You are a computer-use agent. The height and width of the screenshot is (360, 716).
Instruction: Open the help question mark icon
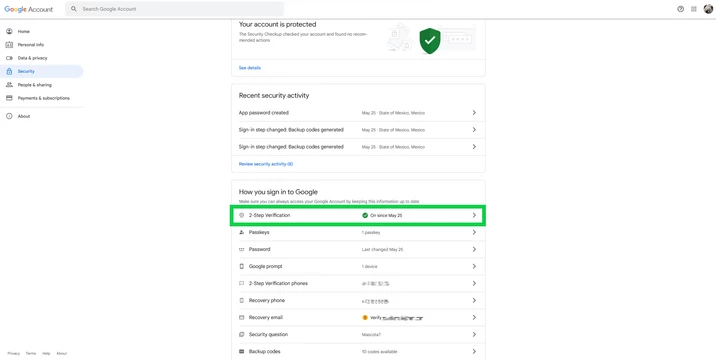click(680, 9)
